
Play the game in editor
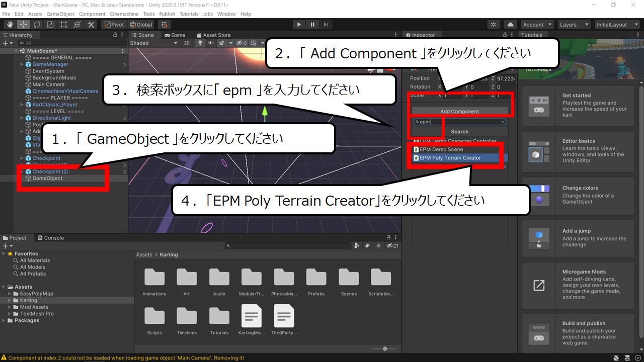[x=299, y=24]
